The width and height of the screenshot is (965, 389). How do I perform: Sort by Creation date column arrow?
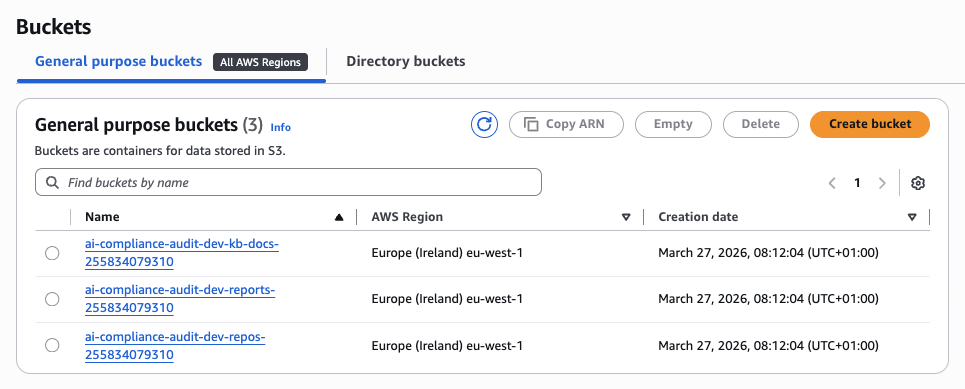912,217
